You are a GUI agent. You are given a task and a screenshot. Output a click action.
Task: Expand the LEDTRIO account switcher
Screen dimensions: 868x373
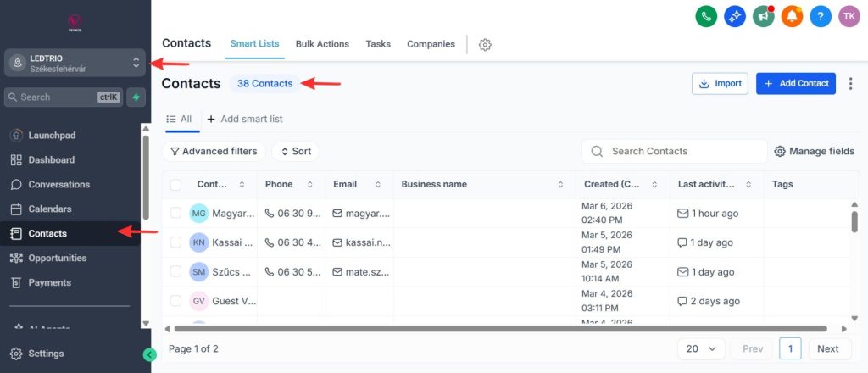pos(75,63)
